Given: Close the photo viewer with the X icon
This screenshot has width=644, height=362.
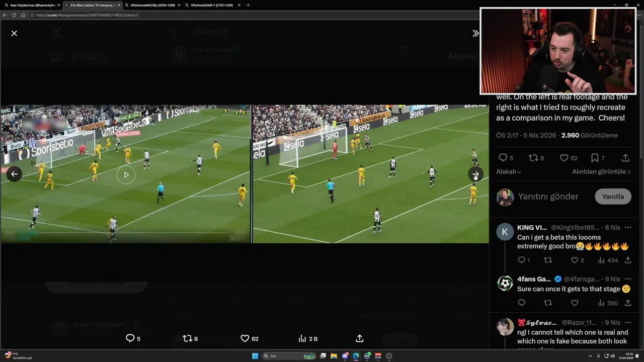Looking at the screenshot, I should click(14, 33).
